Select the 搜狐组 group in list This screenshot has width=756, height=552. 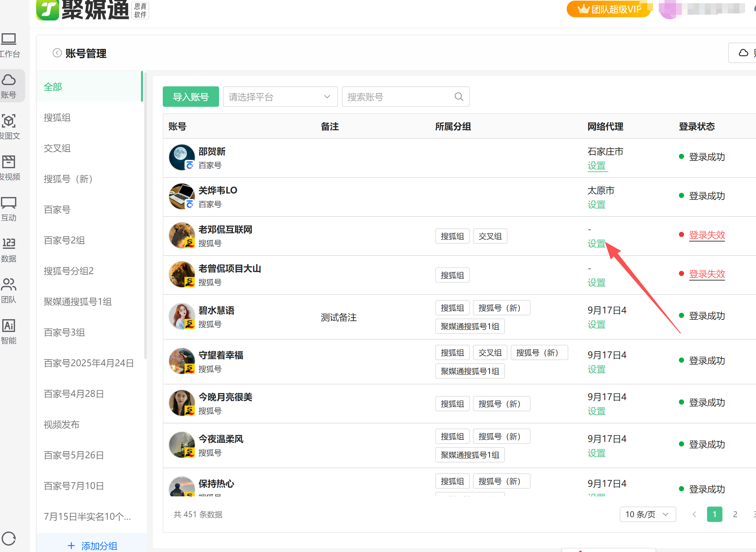57,118
